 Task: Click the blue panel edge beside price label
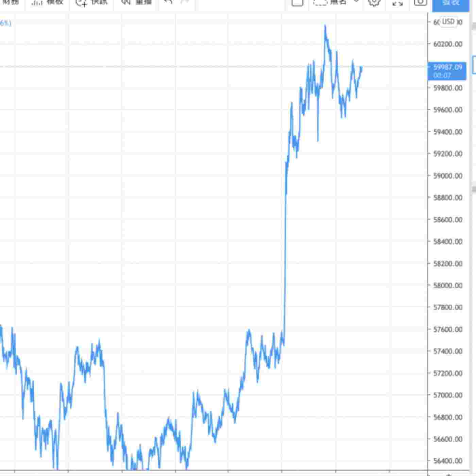[474, 65]
